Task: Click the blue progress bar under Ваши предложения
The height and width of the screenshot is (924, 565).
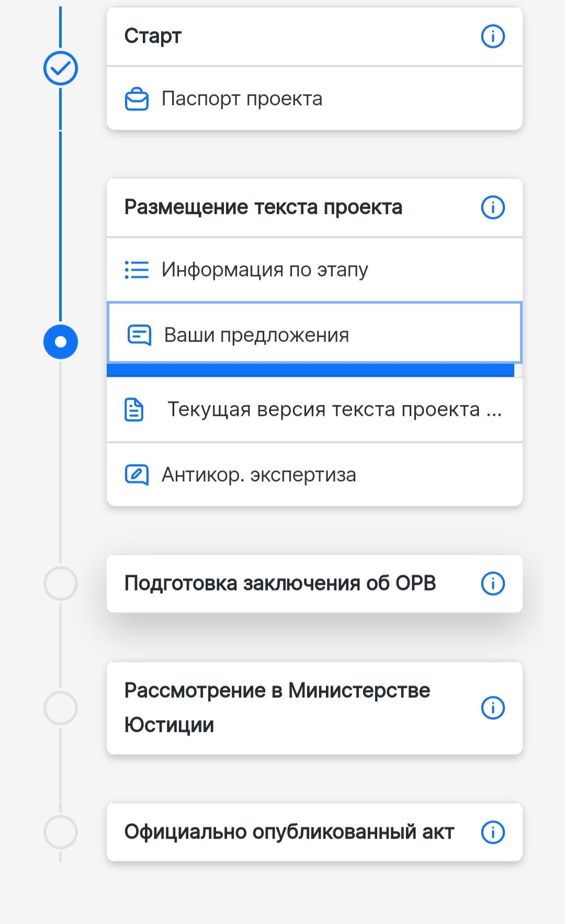Action: coord(310,370)
